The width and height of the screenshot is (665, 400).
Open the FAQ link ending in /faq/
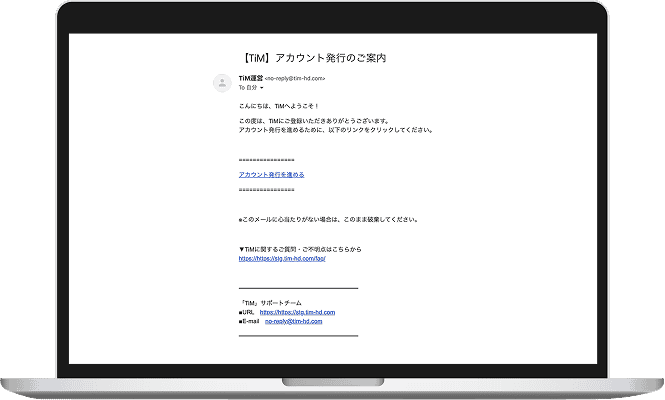[x=282, y=258]
